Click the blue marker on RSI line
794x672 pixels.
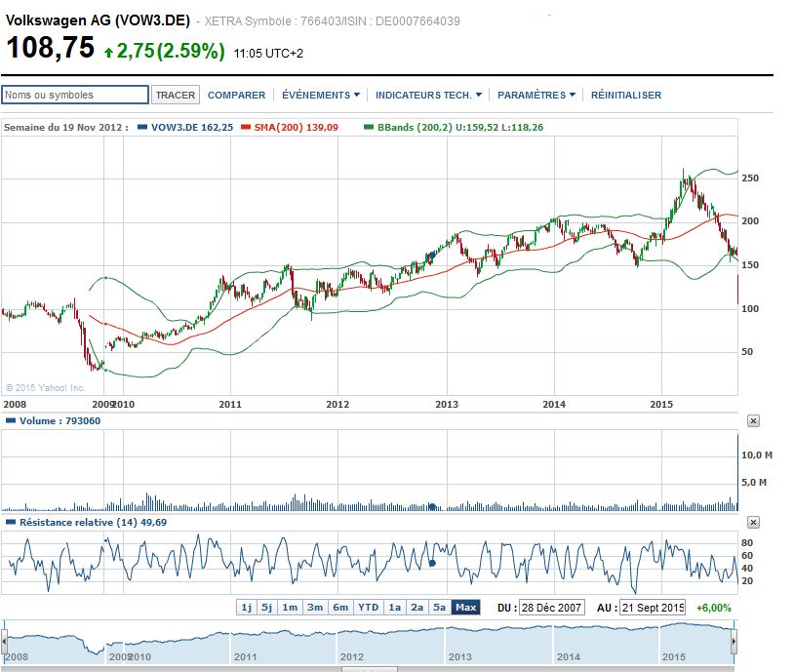[x=432, y=563]
